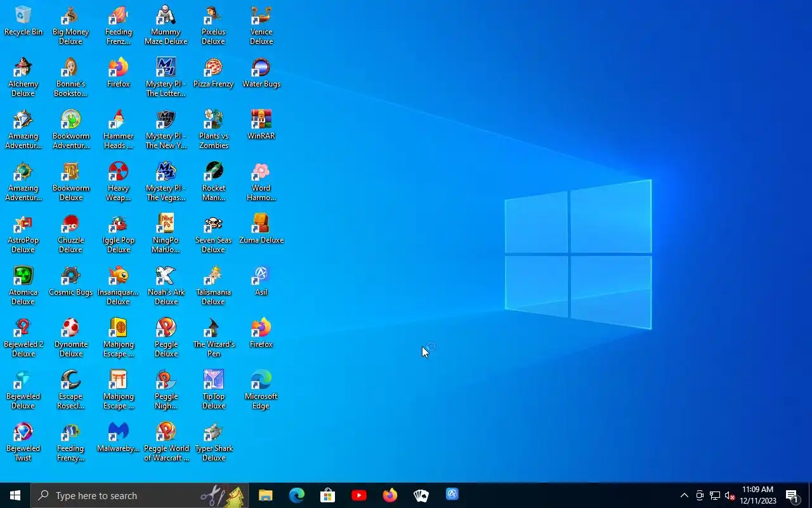The height and width of the screenshot is (508, 812).
Task: Select Rocket Mania desktop icon
Action: (x=214, y=182)
